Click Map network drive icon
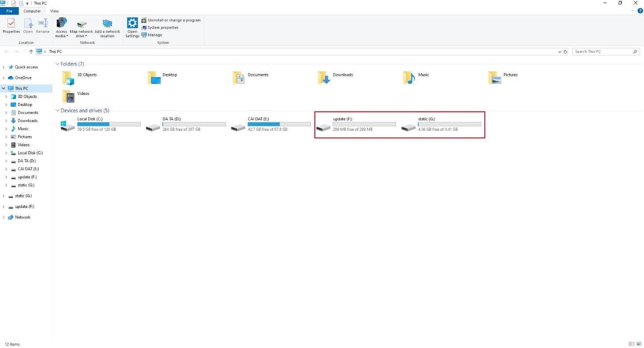644x348 pixels. pyautogui.click(x=82, y=24)
